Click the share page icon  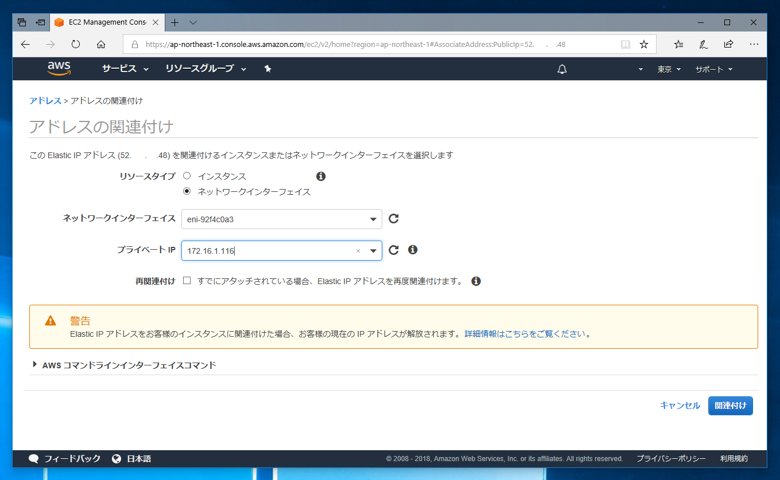tap(729, 44)
